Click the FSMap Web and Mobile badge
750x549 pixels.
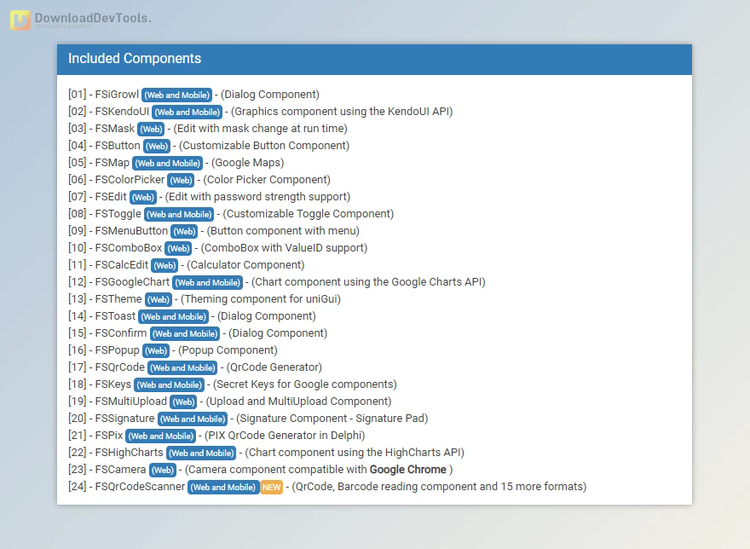167,163
